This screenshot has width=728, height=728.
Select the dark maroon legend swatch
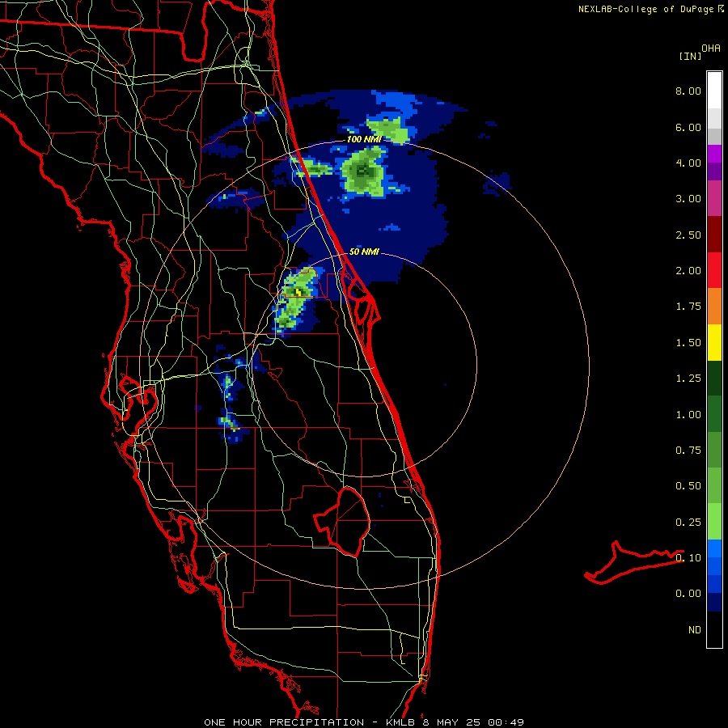click(714, 235)
